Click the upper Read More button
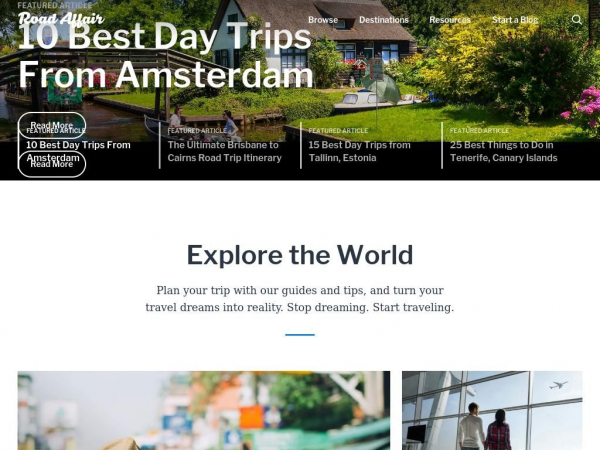The width and height of the screenshot is (600, 450). coord(52,126)
